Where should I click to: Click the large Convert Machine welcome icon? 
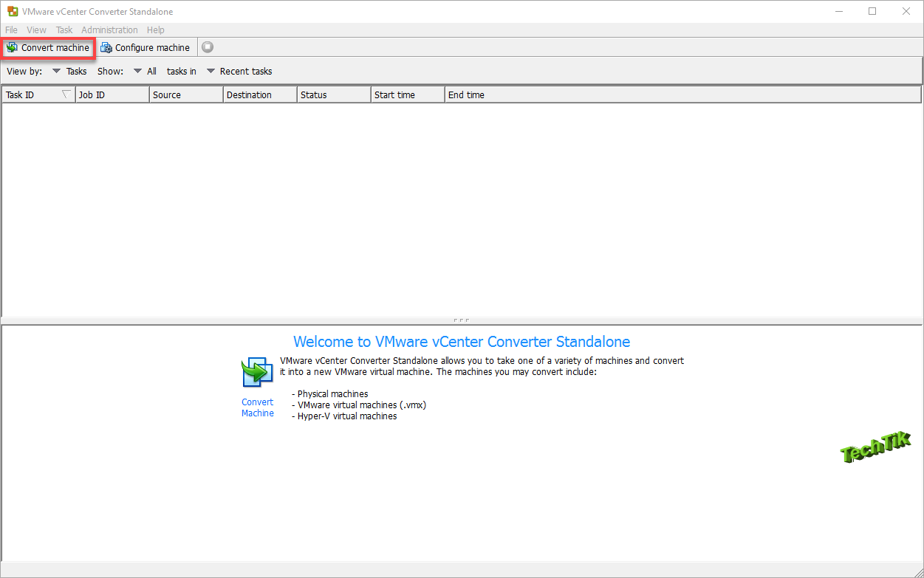[257, 372]
